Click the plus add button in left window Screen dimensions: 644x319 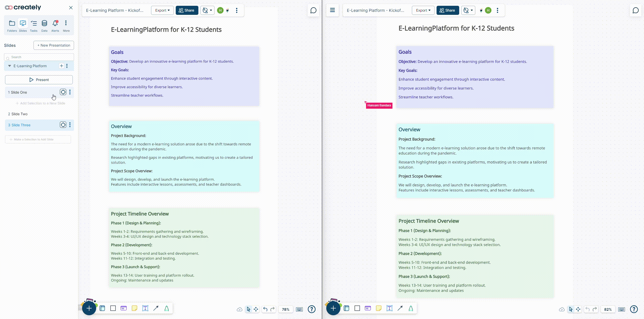click(89, 308)
